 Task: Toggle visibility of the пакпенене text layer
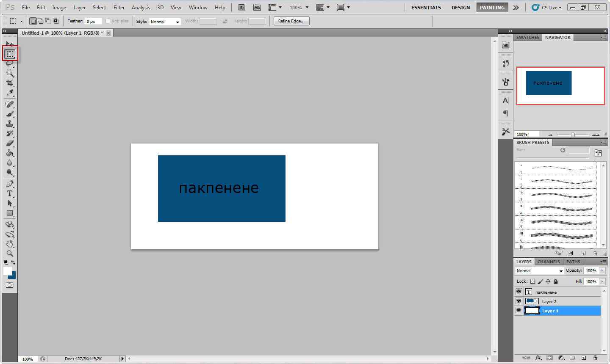coord(518,292)
